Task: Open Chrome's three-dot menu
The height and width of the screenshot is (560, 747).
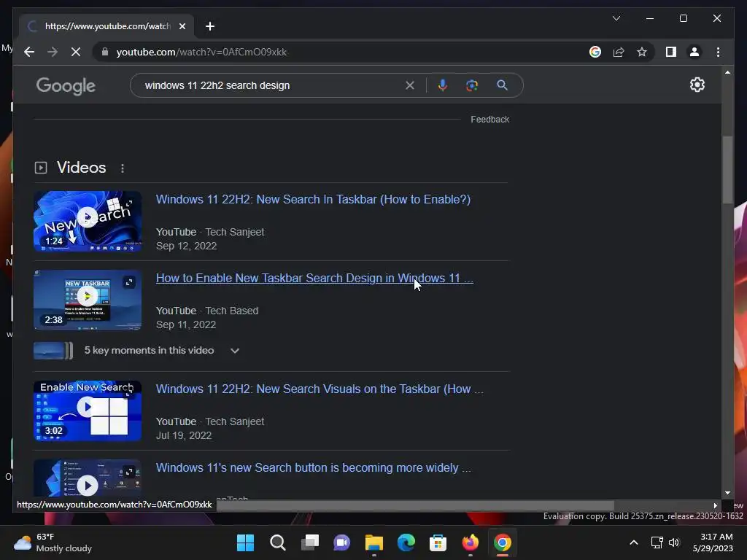Action: [718, 52]
